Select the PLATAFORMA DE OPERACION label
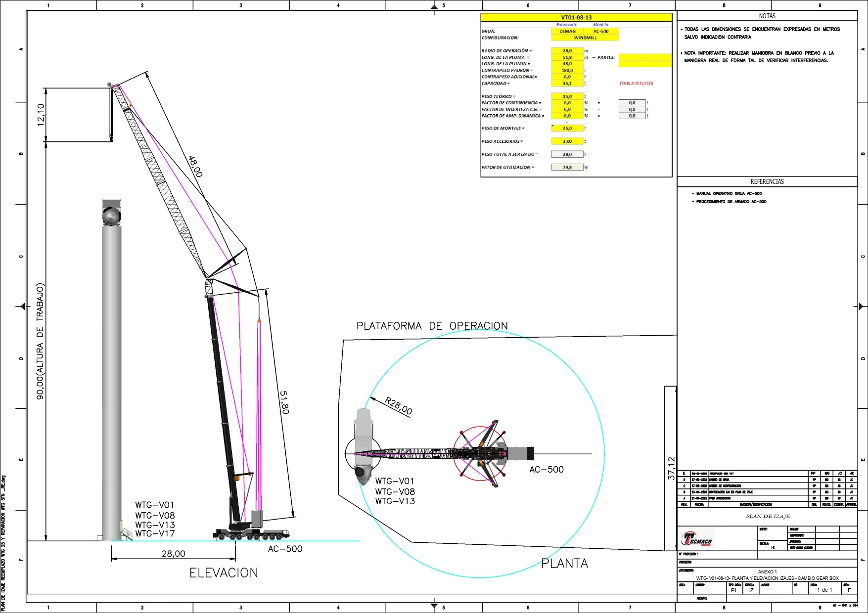This screenshot has height=613, width=868. tap(432, 326)
